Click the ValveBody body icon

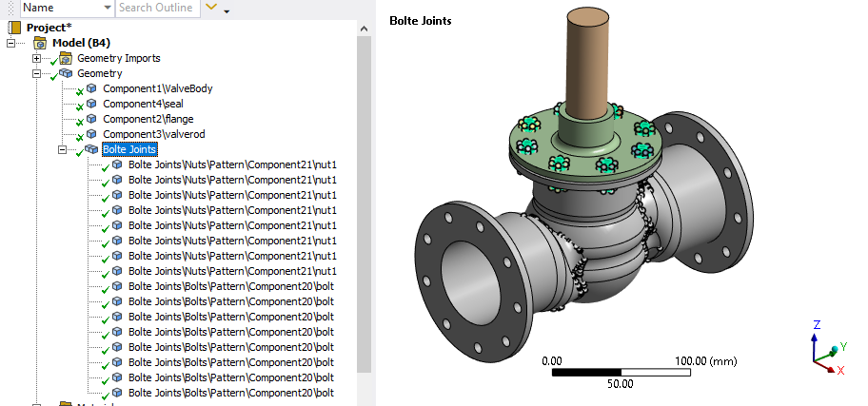pyautogui.click(x=91, y=88)
